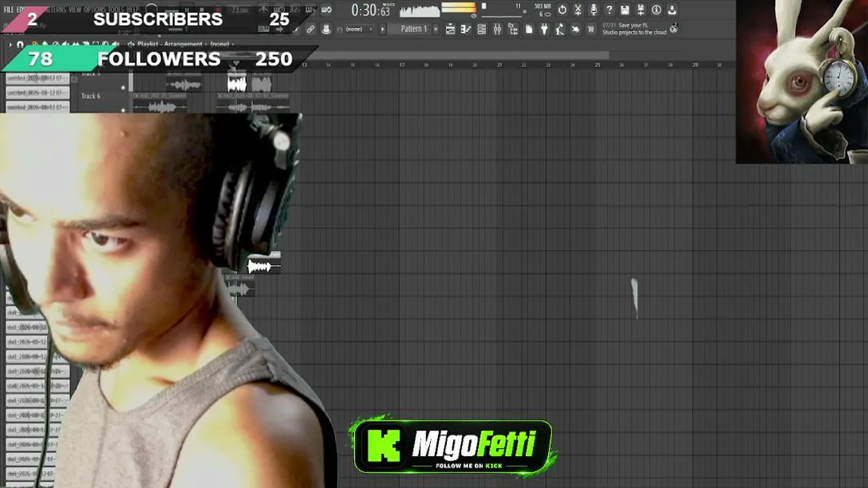
Task: Open the VIEW menu
Action: point(75,9)
